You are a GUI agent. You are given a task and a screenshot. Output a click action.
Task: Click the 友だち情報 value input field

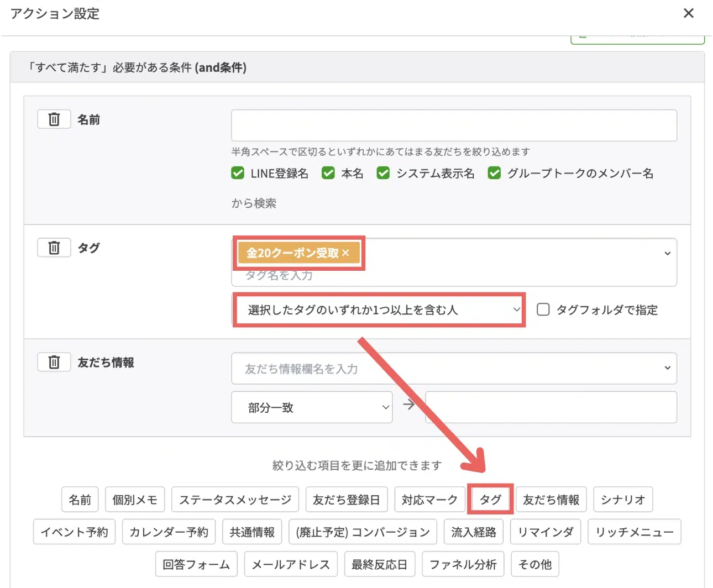(551, 407)
